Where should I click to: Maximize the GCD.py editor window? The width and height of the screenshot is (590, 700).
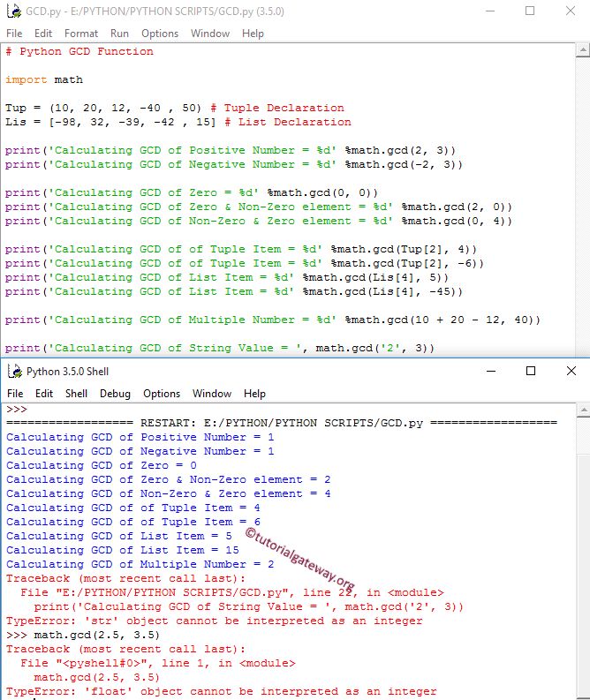click(530, 11)
